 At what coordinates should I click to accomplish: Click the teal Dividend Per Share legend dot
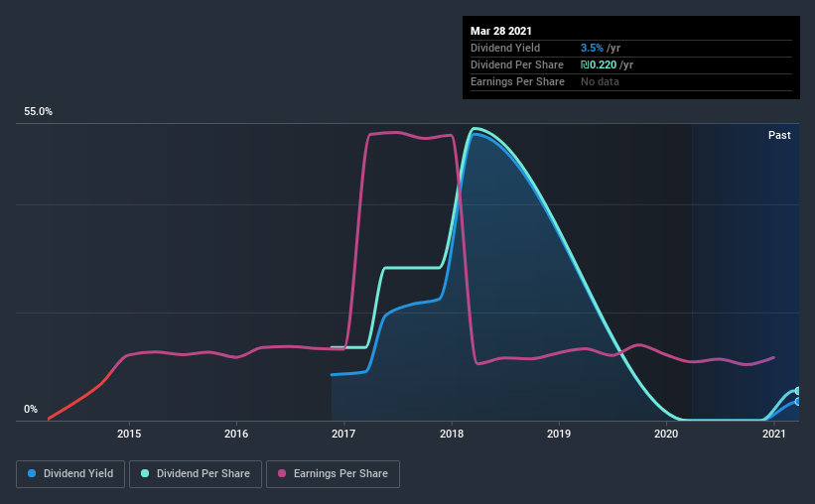(x=145, y=473)
